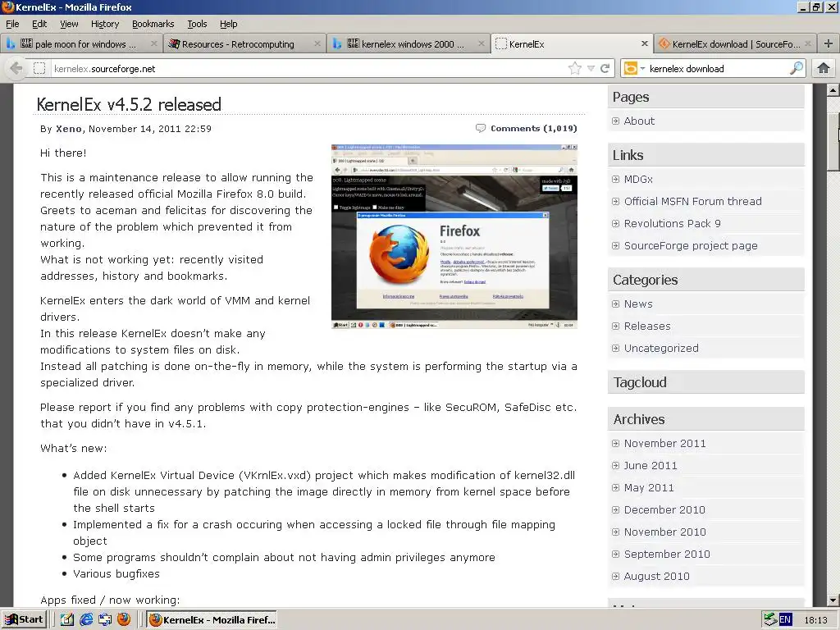The width and height of the screenshot is (840, 630).
Task: Open the URL history dropdown arrow
Action: point(591,69)
